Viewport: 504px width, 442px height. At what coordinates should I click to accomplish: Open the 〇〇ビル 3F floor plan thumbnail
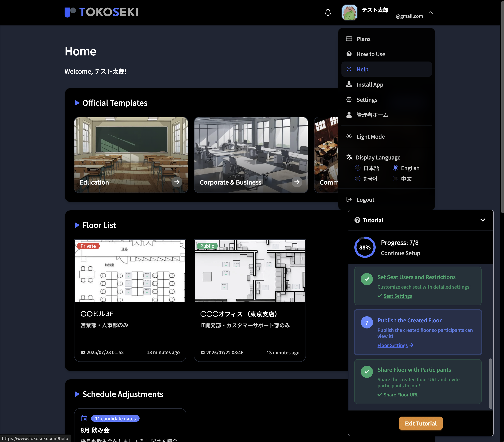(x=130, y=271)
